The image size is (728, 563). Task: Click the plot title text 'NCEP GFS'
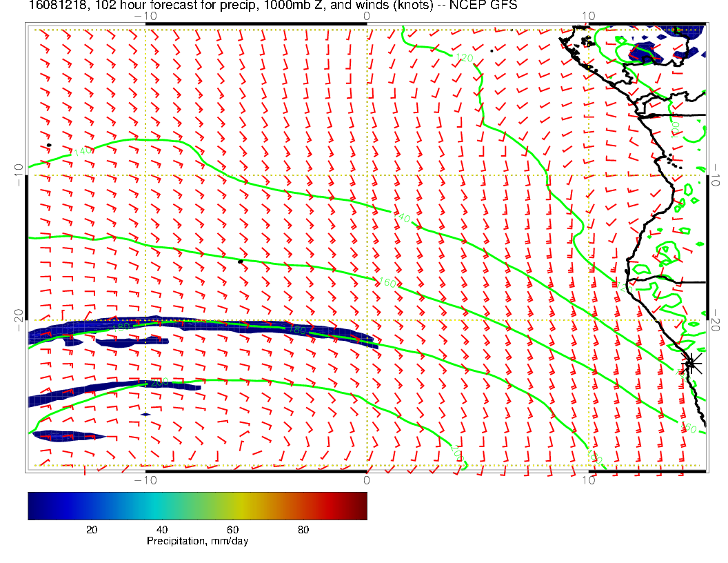pyautogui.click(x=491, y=6)
